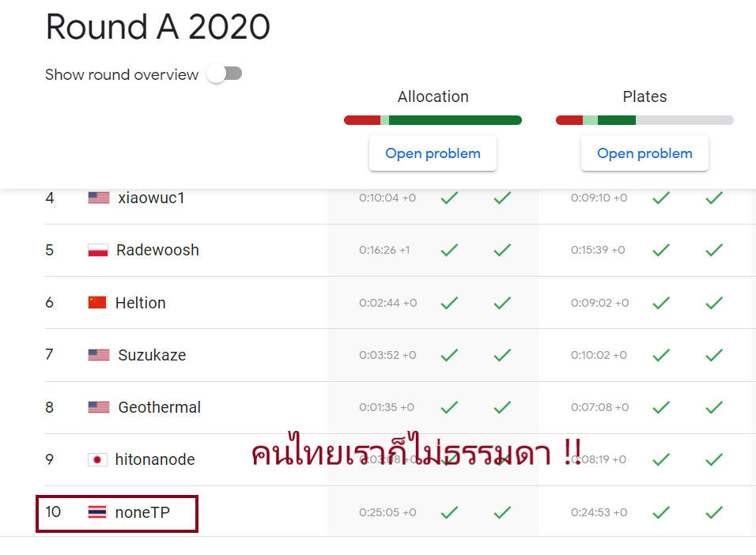Open the Heltion contestant profile
756x555 pixels.
(140, 303)
